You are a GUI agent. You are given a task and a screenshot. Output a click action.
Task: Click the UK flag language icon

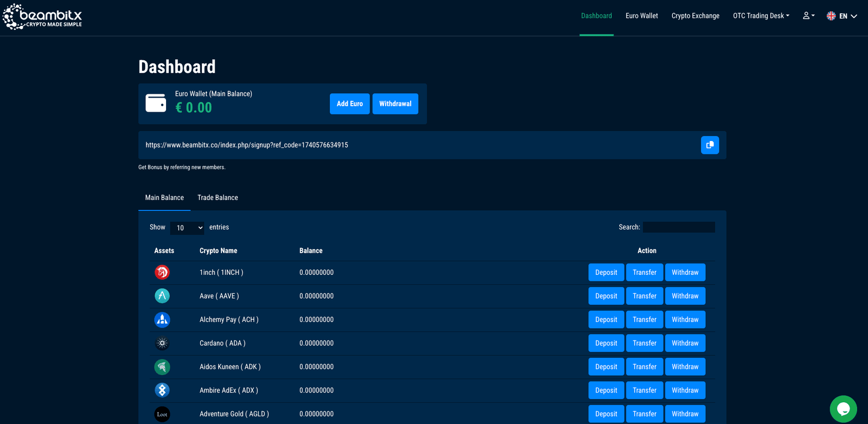(x=831, y=16)
